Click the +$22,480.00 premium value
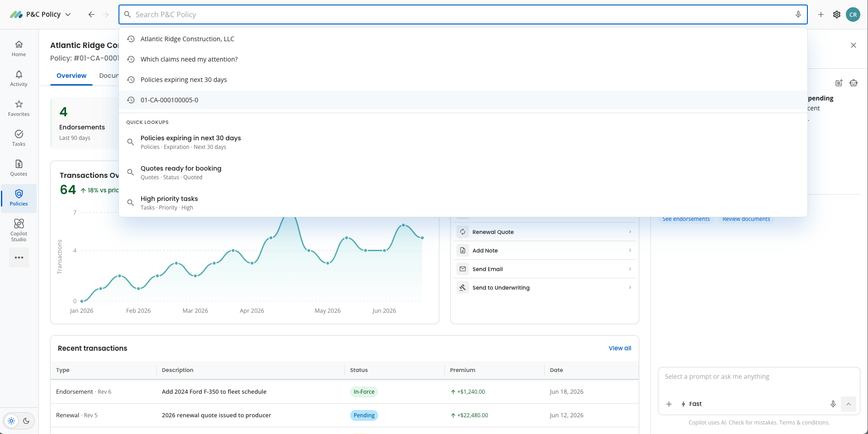868x434 pixels. [470, 415]
